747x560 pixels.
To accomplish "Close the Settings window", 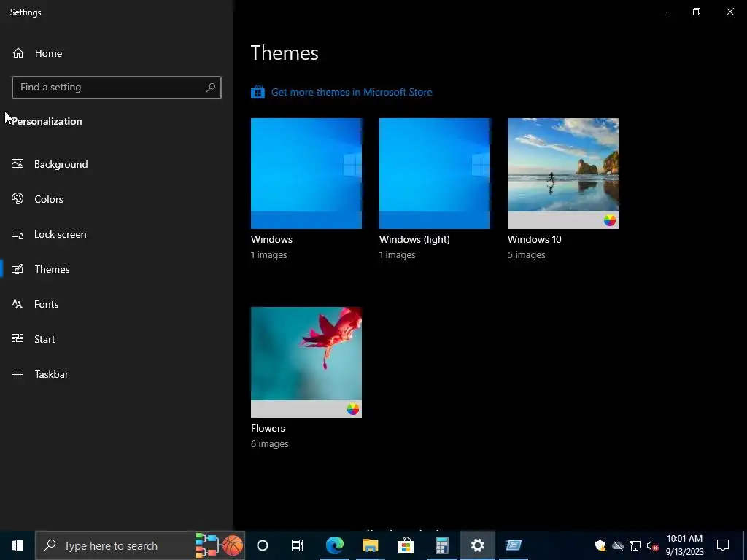I will 729,12.
